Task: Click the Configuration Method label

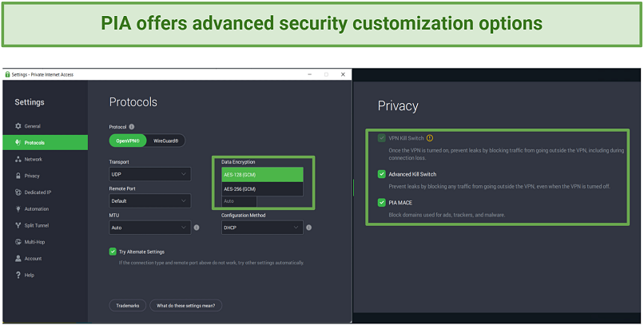Action: click(x=244, y=215)
